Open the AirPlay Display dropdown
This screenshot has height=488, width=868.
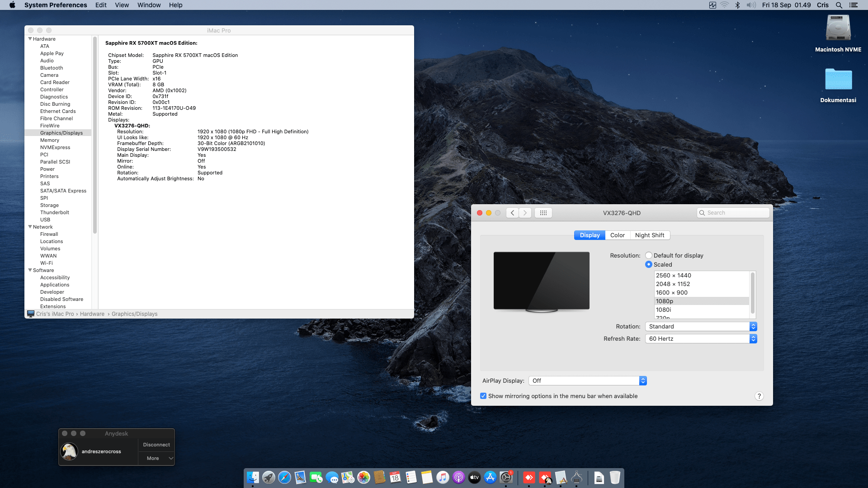click(x=588, y=380)
